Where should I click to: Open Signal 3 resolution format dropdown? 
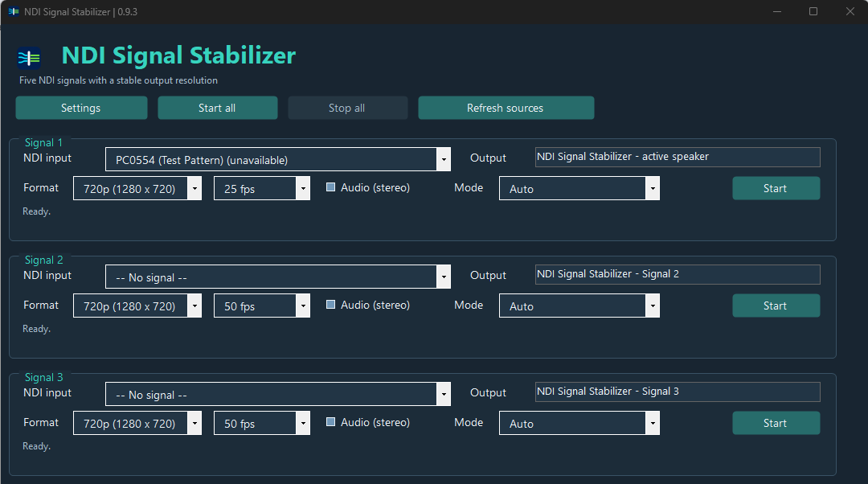(137, 423)
